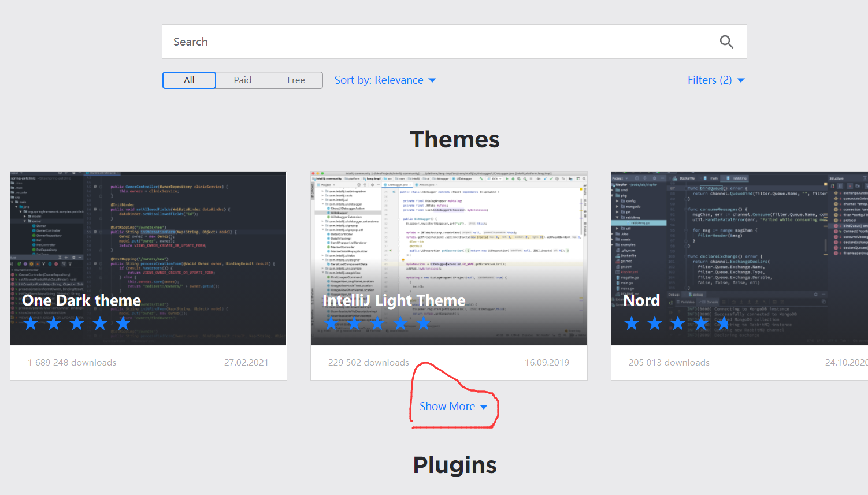Click the Themes section heading
Viewport: 868px width, 495px height.
[x=455, y=139]
